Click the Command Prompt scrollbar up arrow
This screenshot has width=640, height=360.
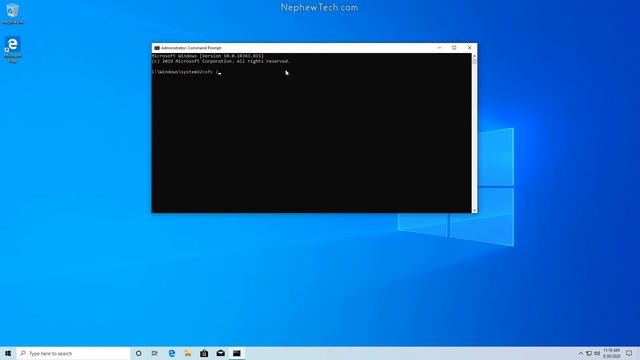pyautogui.click(x=474, y=56)
